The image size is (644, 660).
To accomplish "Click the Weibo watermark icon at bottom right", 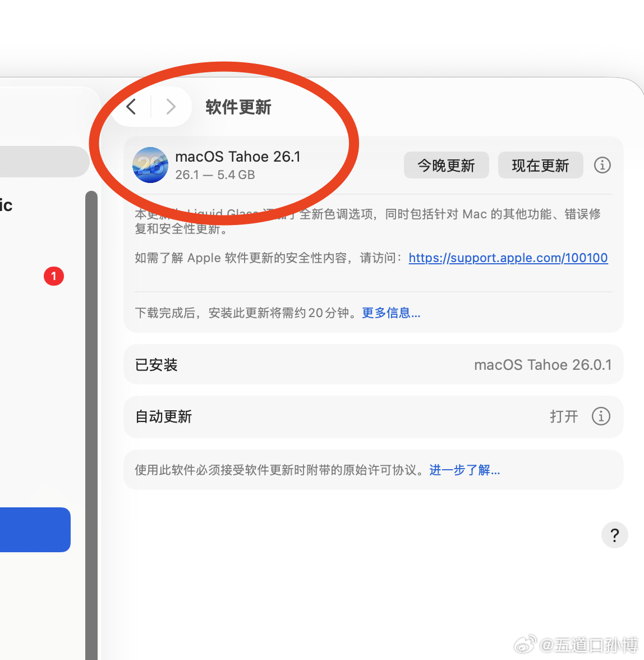I will (524, 644).
